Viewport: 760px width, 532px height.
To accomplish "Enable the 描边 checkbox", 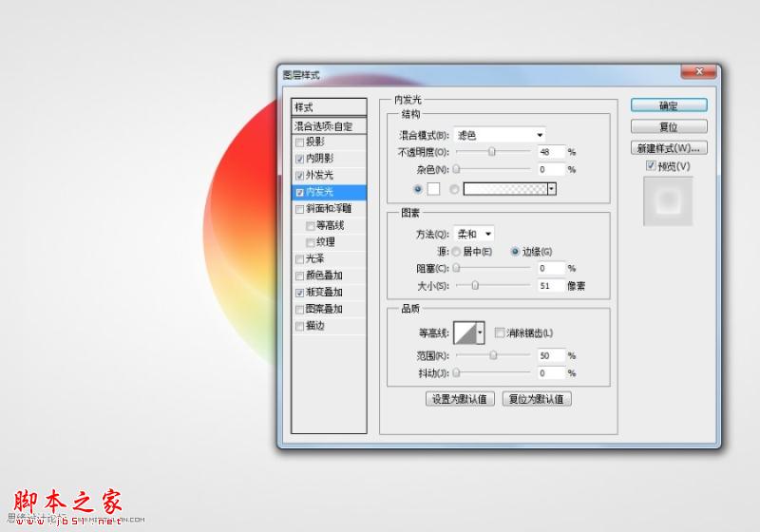I will click(x=299, y=326).
